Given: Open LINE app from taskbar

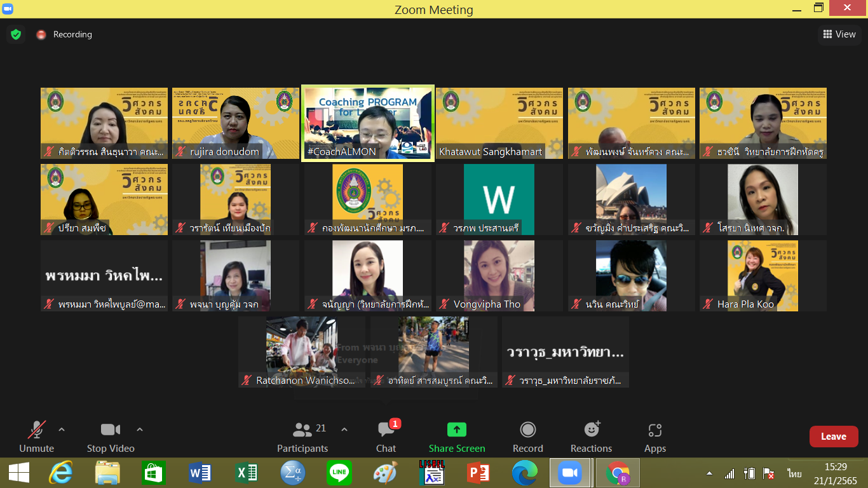Looking at the screenshot, I should tap(339, 473).
